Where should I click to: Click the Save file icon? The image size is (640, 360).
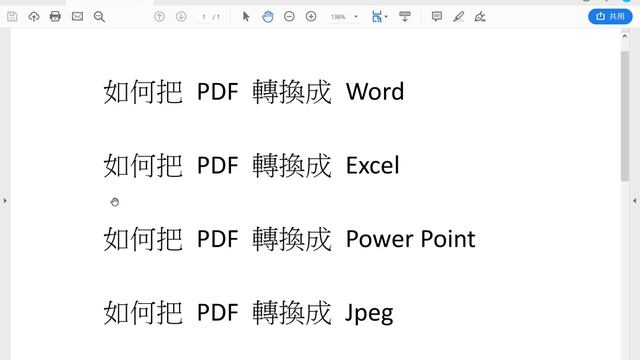point(12,16)
